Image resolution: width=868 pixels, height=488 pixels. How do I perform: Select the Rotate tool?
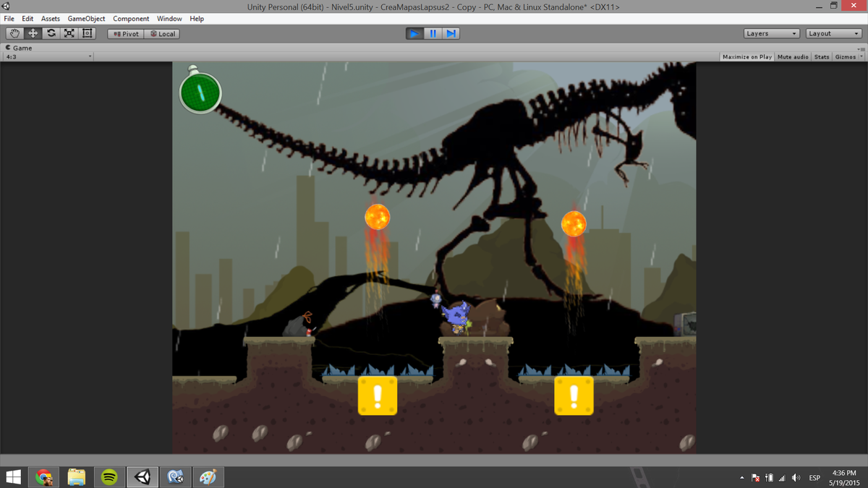pos(51,33)
